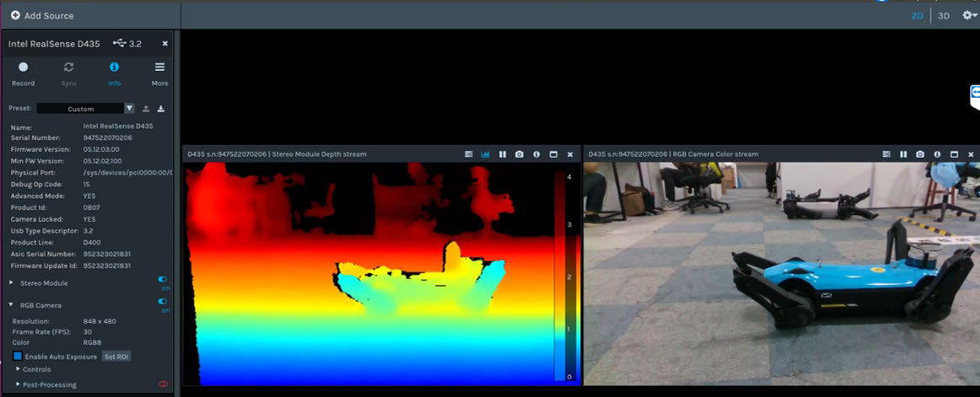Viewport: 980px width, 397px height.
Task: Click the Resolution value 848 x 480
Action: [100, 321]
